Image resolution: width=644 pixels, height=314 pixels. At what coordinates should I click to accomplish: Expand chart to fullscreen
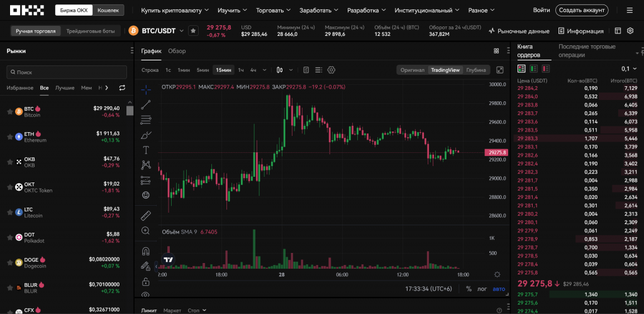[500, 70]
